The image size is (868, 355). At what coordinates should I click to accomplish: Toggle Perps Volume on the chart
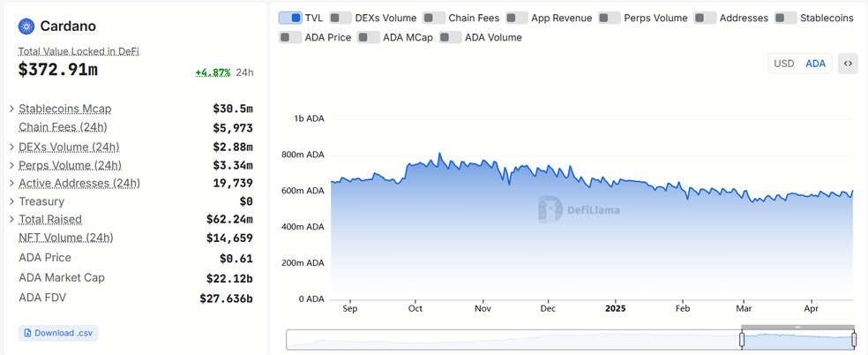click(x=610, y=18)
